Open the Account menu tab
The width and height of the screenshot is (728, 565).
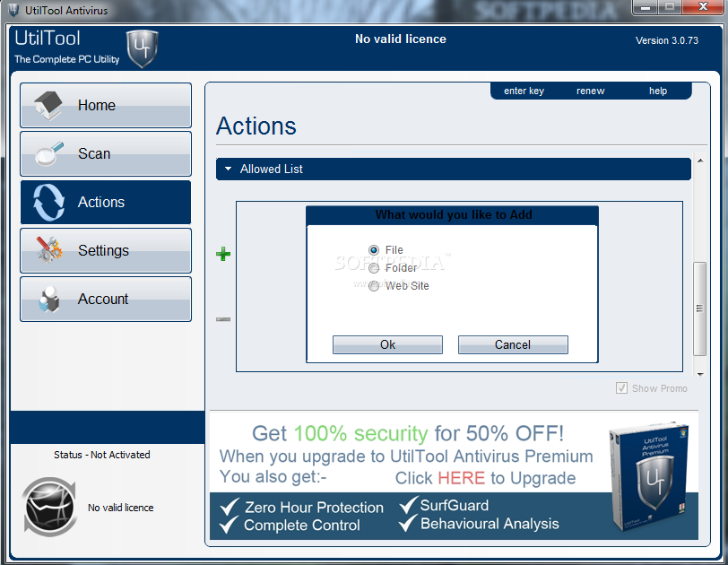[106, 299]
